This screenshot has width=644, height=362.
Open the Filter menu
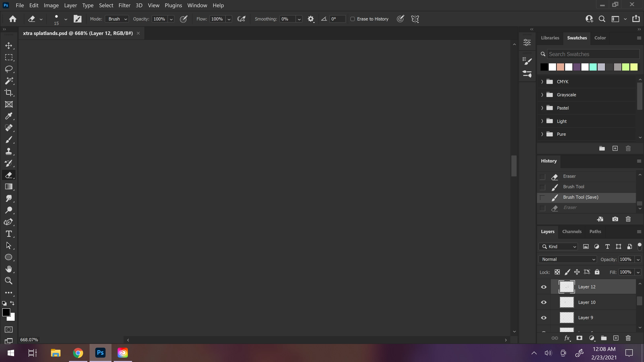tap(124, 5)
